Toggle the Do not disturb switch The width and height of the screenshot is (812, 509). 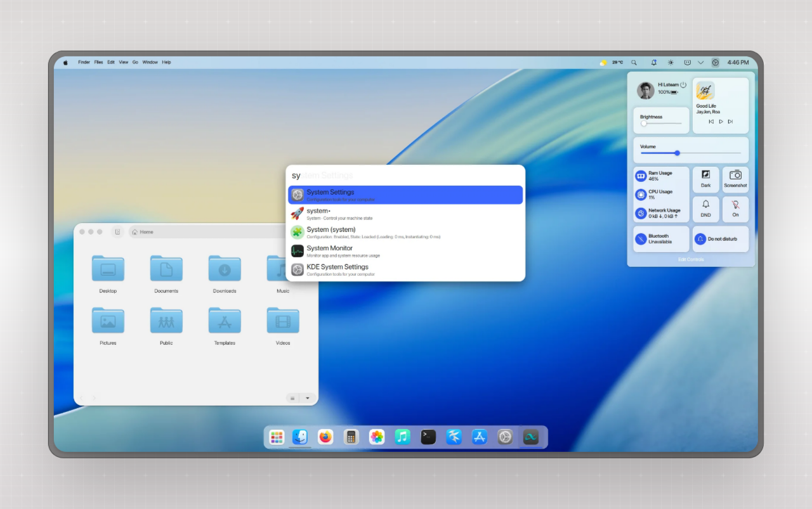coord(720,238)
